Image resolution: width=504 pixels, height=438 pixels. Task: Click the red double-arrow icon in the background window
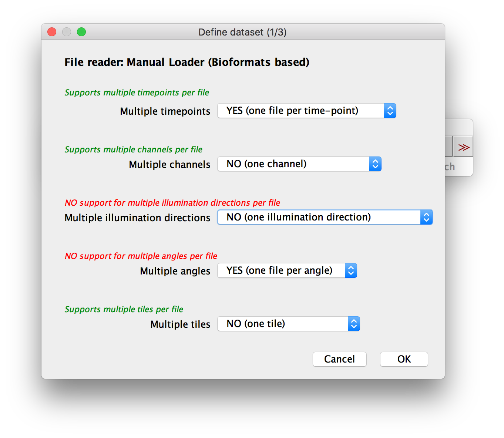click(463, 147)
